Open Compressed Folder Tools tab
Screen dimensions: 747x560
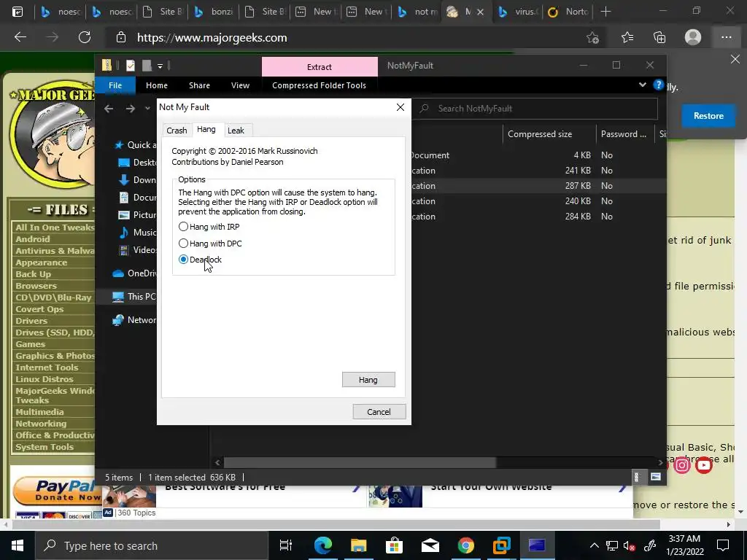[320, 85]
